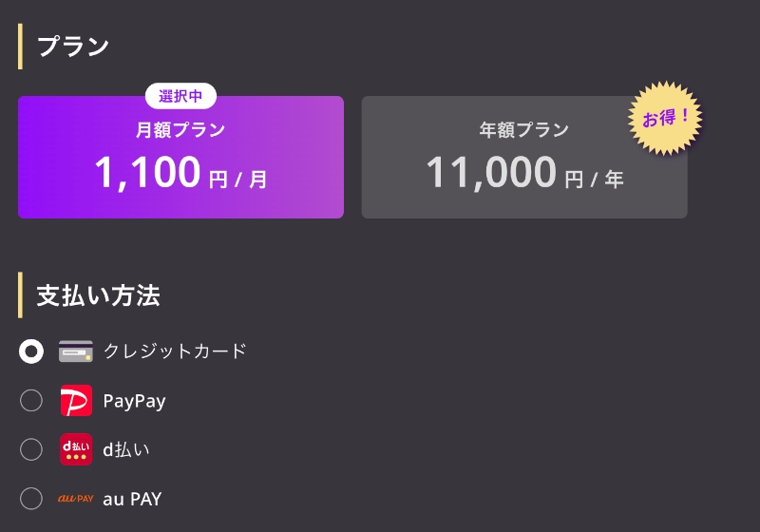Click the プラン section heading
Viewport: 760px width, 532px height.
point(73,47)
